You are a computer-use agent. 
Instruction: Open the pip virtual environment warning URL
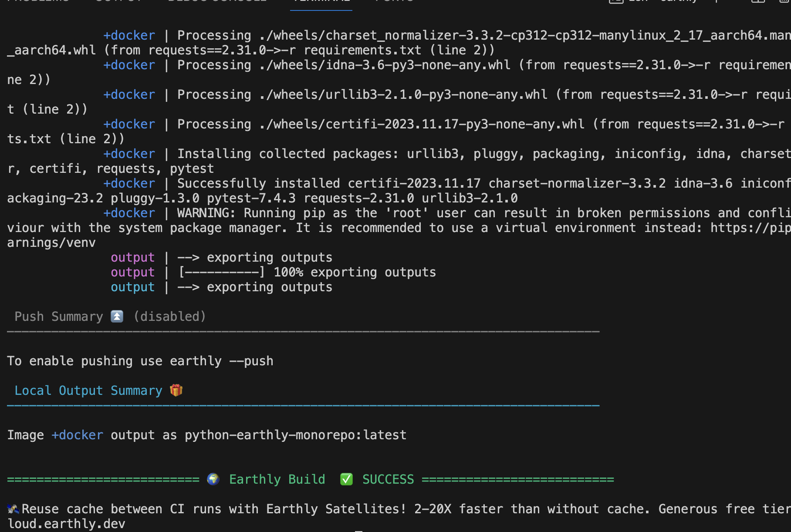(750, 228)
